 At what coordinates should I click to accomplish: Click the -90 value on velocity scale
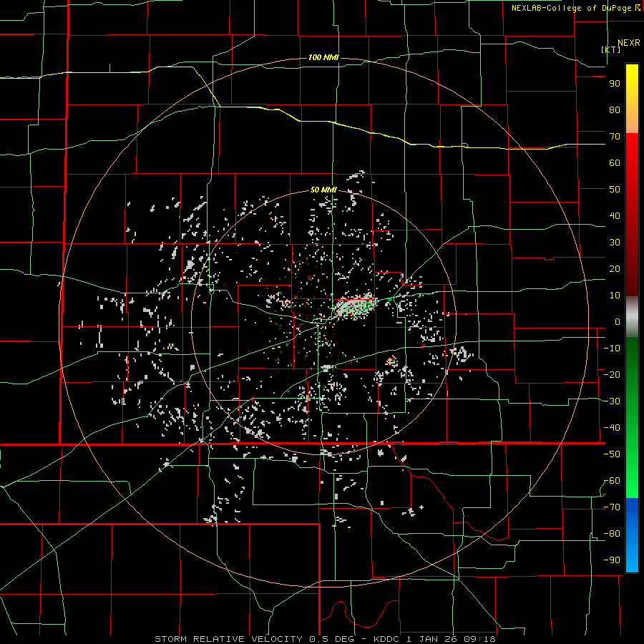click(612, 560)
